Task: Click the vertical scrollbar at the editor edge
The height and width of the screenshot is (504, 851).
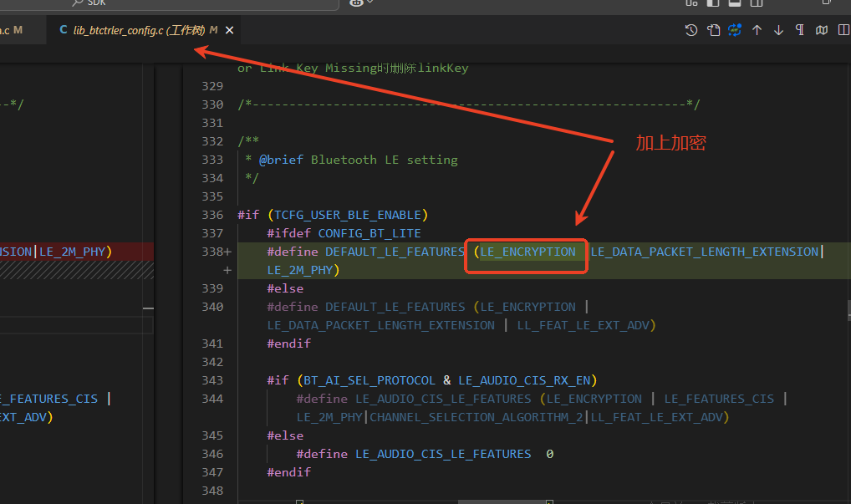Action: coord(848,310)
